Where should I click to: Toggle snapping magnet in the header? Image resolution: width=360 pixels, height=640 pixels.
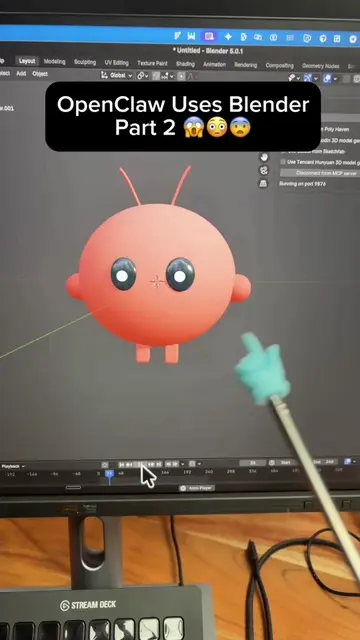coord(156,76)
